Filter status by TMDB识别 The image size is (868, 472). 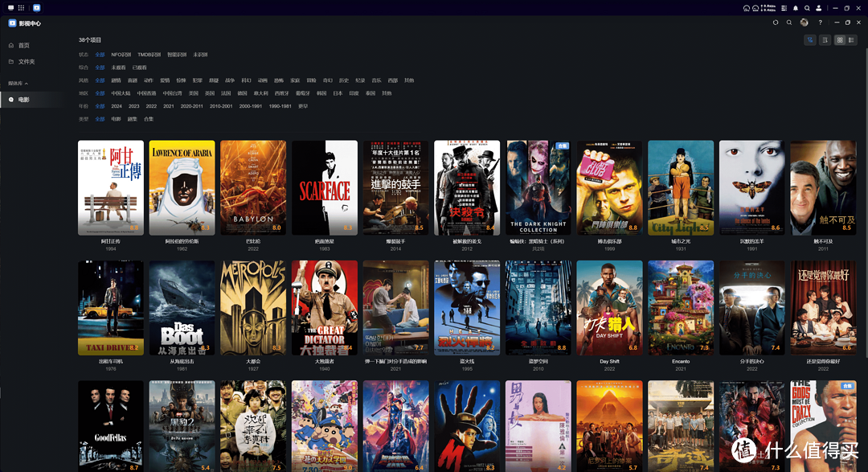[149, 55]
